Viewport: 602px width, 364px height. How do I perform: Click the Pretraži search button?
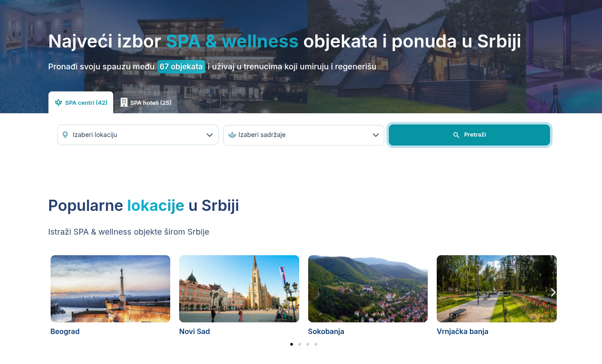coord(469,135)
